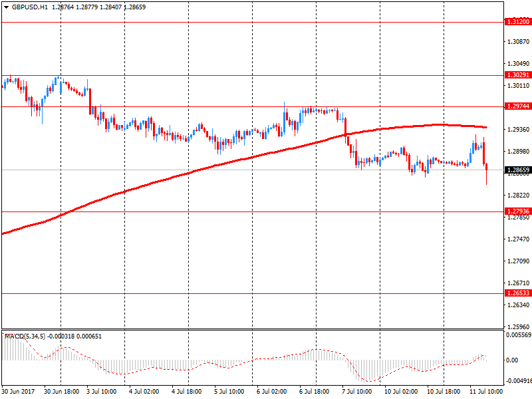Select the 1.30110 price scale value
This screenshot has height=399, width=532.
518,86
